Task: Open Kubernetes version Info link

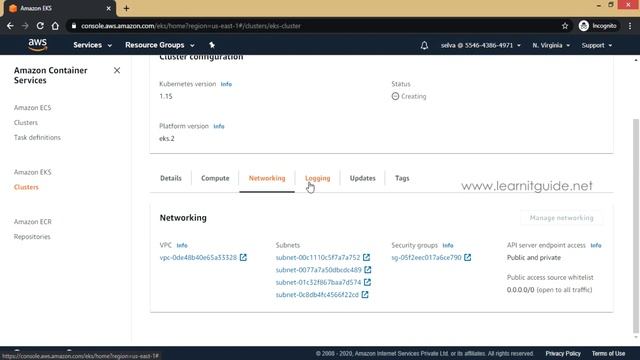Action: [x=226, y=84]
